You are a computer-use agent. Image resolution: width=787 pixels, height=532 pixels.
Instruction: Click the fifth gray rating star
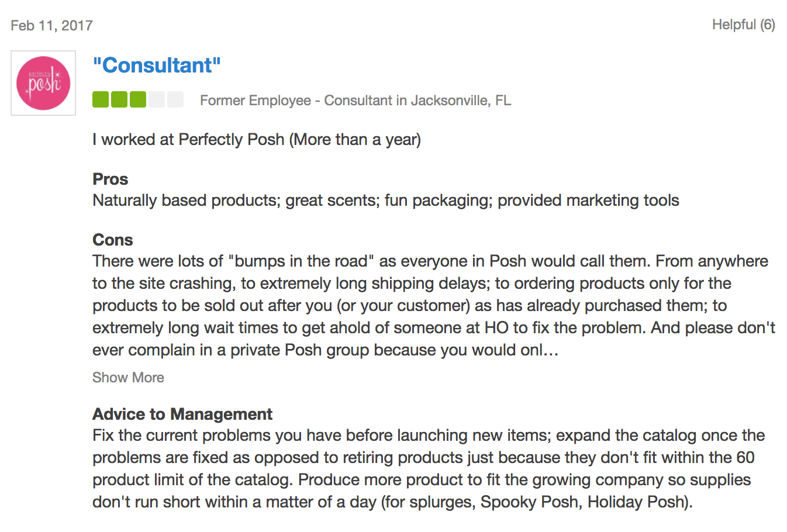(x=175, y=99)
